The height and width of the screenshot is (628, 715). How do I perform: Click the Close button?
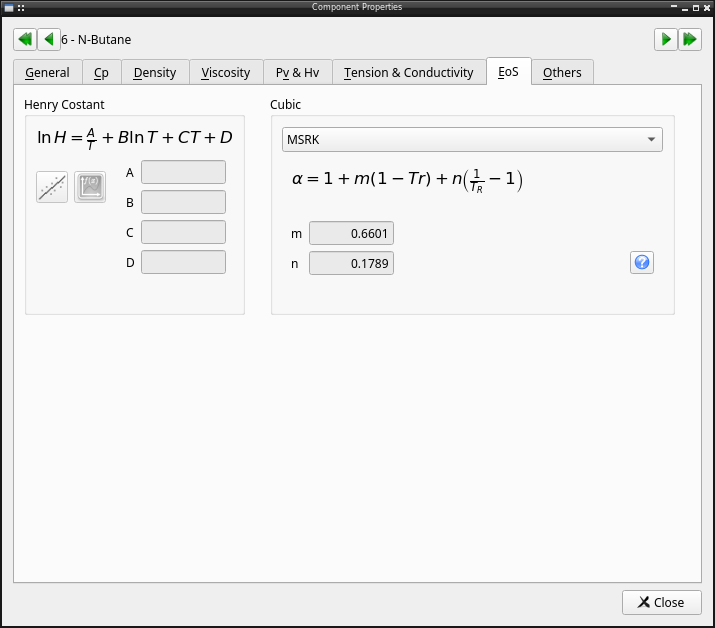[662, 602]
